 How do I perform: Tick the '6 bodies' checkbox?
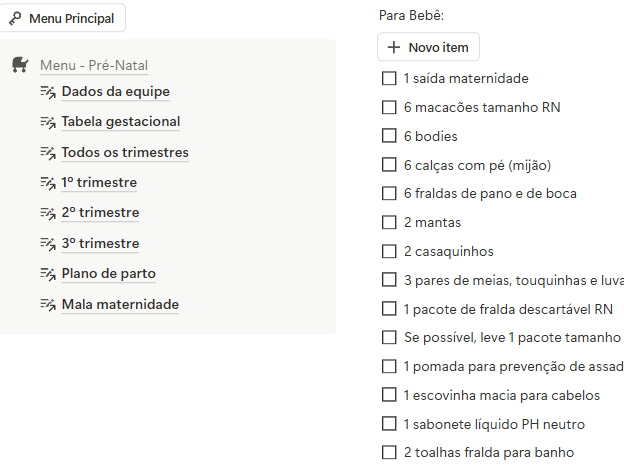(x=389, y=136)
